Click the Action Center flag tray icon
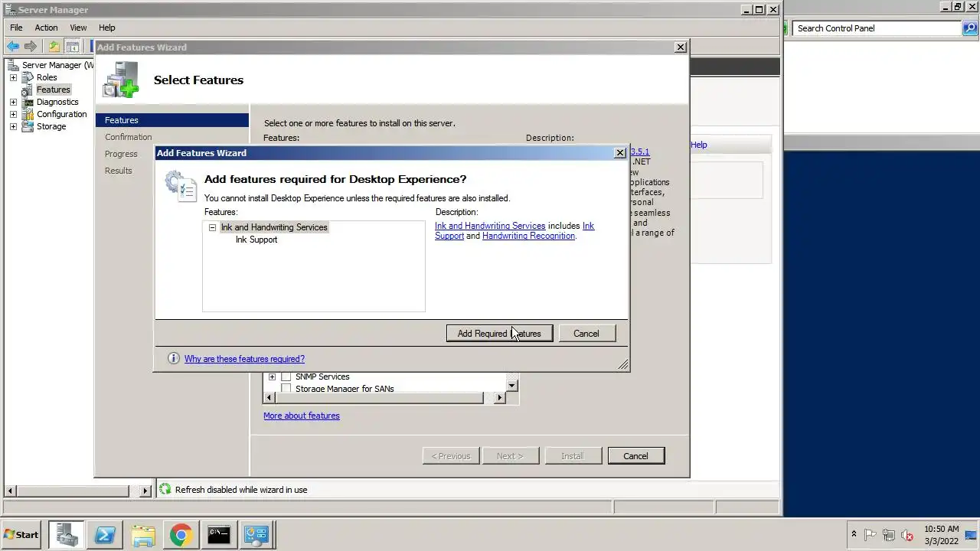 (871, 535)
